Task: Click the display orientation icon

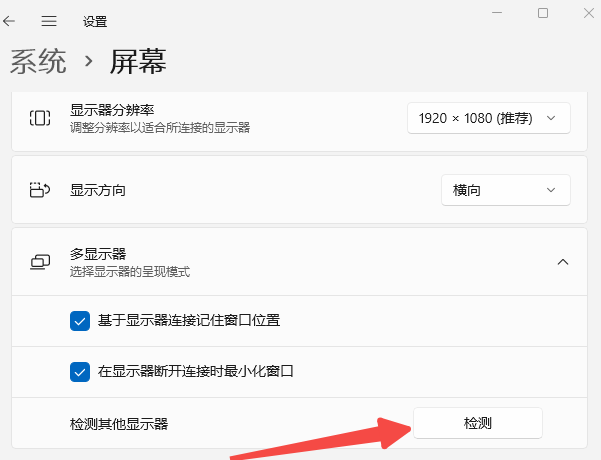Action: click(x=40, y=190)
